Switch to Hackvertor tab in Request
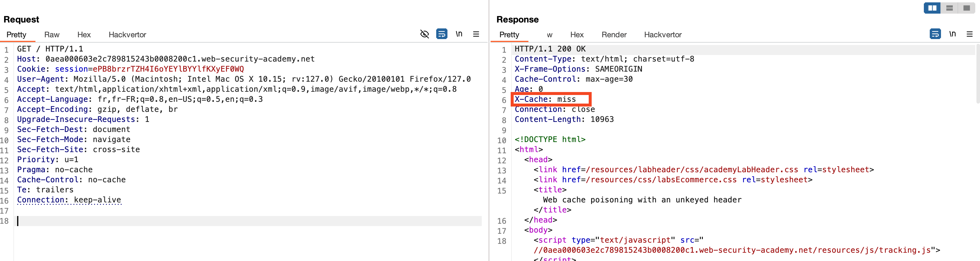The width and height of the screenshot is (980, 261). [127, 35]
